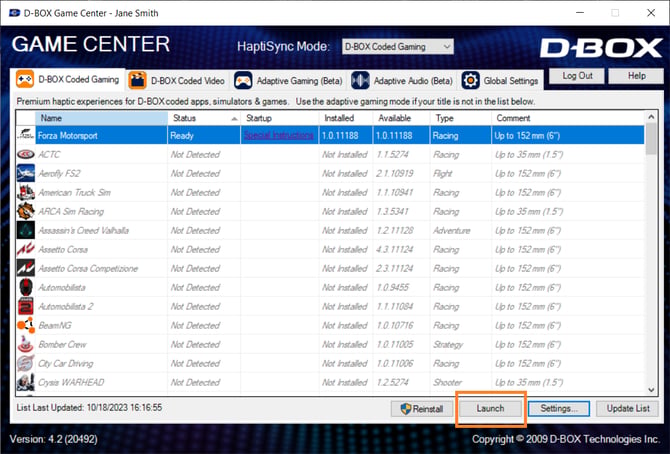This screenshot has width=670, height=454.
Task: Launch the selected game
Action: [490, 409]
